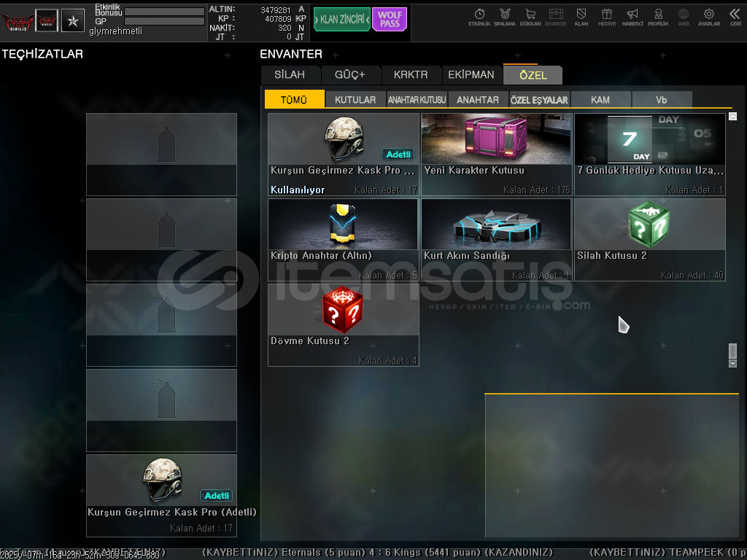Viewport: 747px width, 560px height.
Task: Click the KP balance value 407809
Action: point(278,19)
